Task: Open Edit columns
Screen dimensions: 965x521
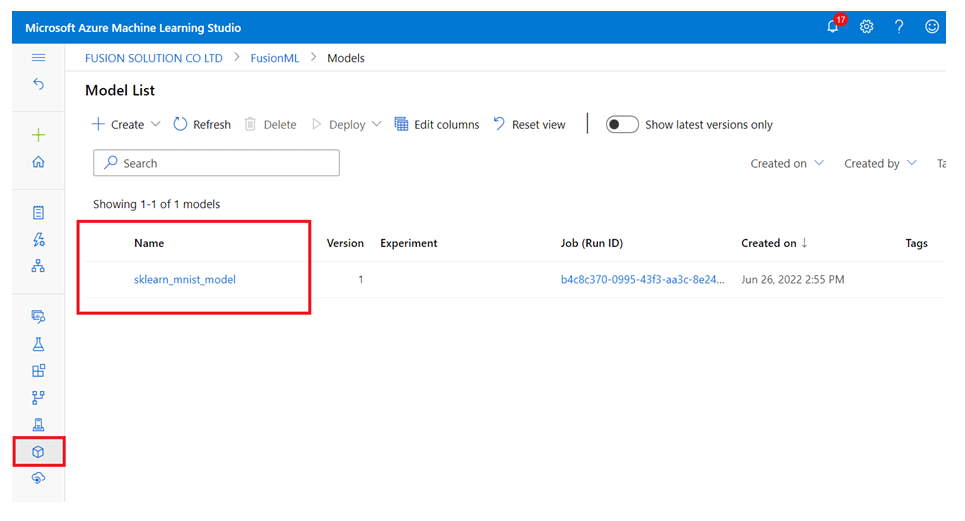Action: point(437,124)
